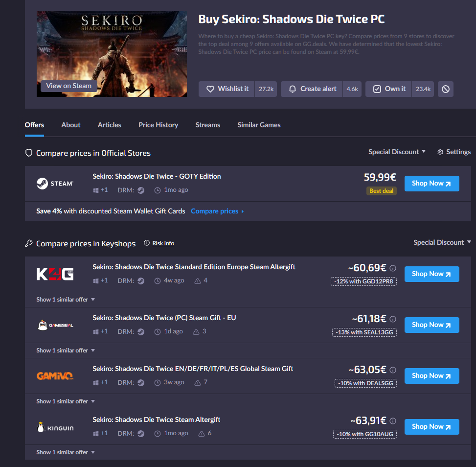Switch to the About tab

71,125
